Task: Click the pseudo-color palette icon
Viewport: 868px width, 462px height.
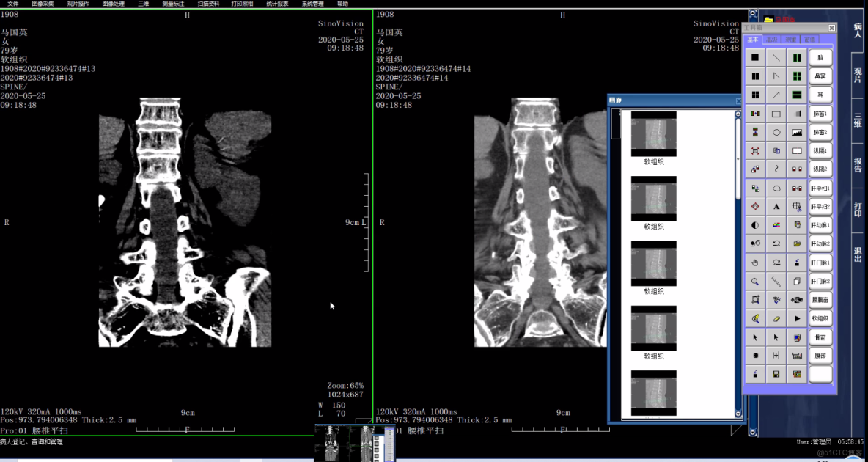Action: [776, 225]
